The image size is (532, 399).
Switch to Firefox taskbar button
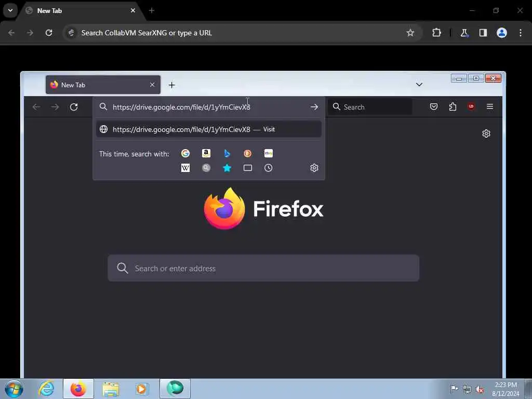(x=78, y=389)
